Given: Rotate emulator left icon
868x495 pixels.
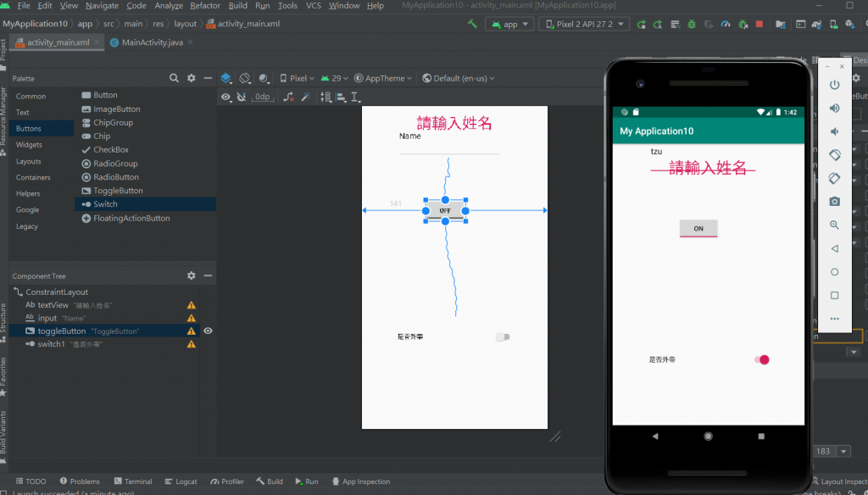Looking at the screenshot, I should 834,155.
